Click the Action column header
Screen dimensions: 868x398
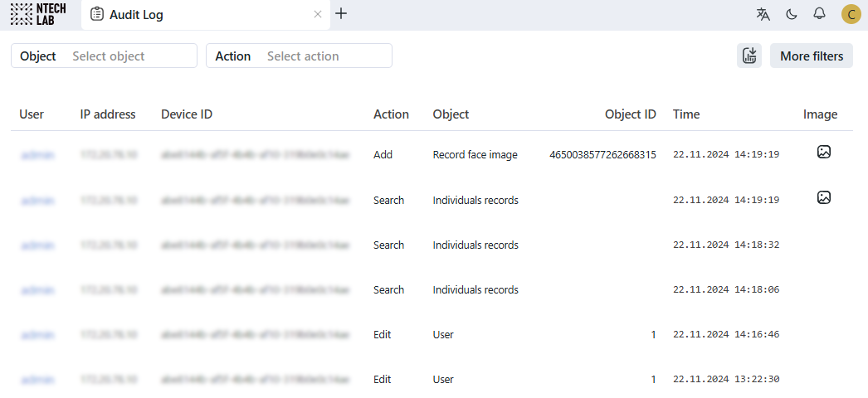[391, 114]
